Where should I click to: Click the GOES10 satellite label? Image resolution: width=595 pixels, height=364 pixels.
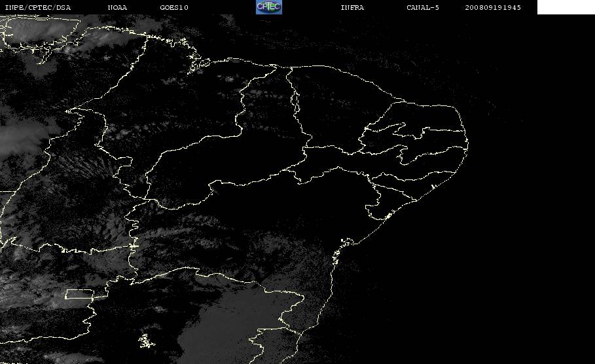coord(174,7)
